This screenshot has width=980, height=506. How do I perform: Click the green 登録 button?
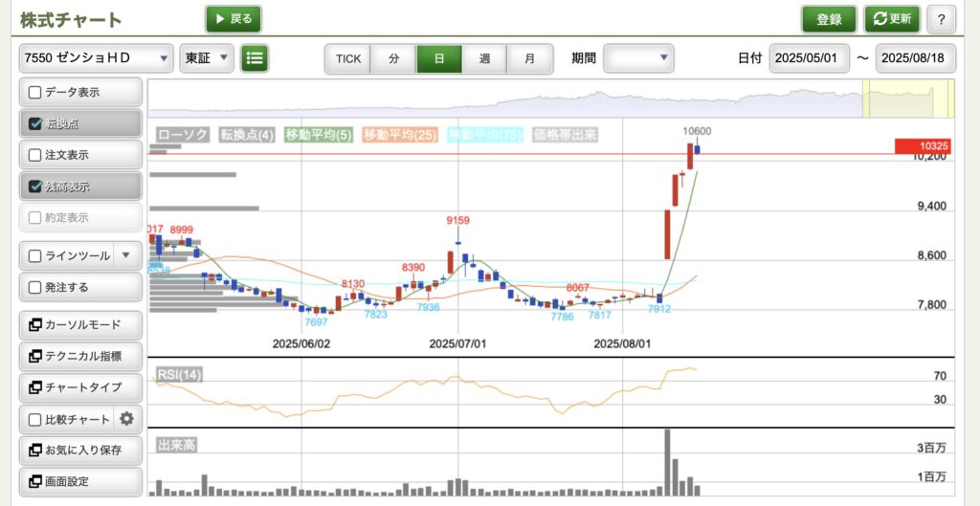click(829, 19)
